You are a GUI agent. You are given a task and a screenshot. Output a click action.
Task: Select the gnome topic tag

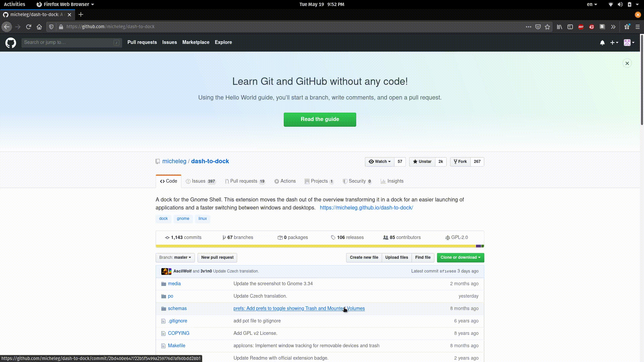183,219
